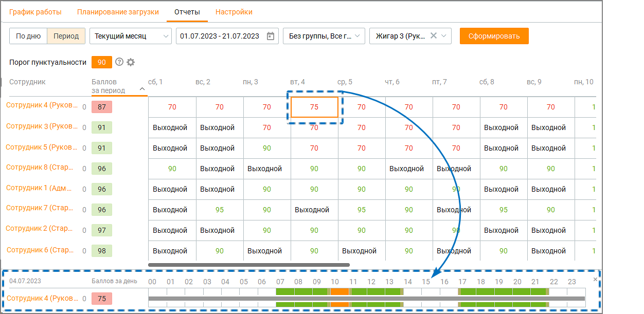The width and height of the screenshot is (644, 314).
Task: Switch to the Планирование загрузки tab
Action: click(118, 12)
